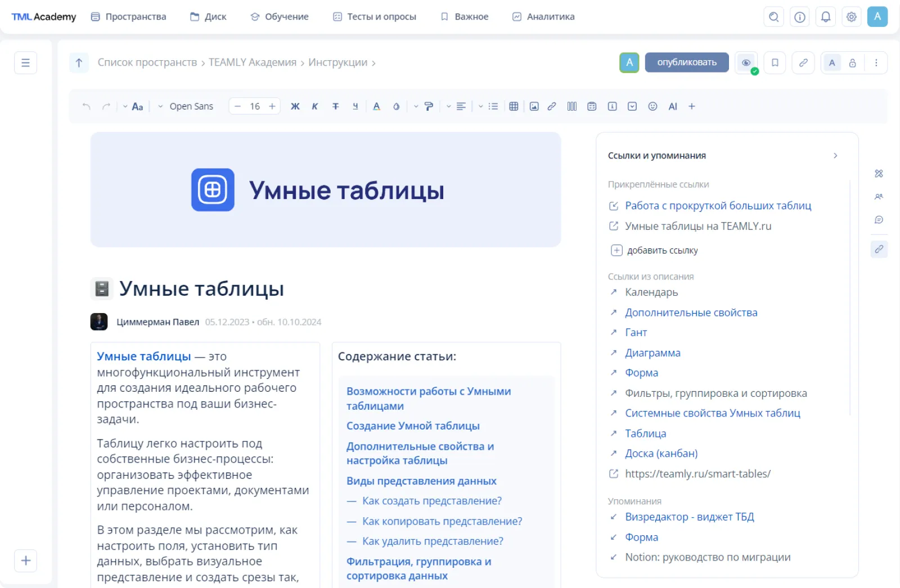
Task: Click the plus button in left sidebar
Action: (x=25, y=560)
